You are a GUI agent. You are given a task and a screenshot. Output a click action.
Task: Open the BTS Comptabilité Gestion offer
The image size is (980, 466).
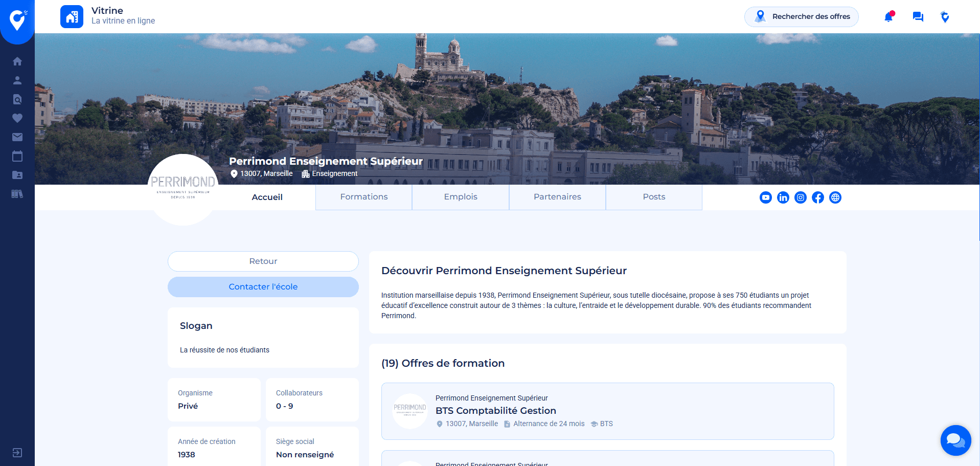tap(608, 411)
